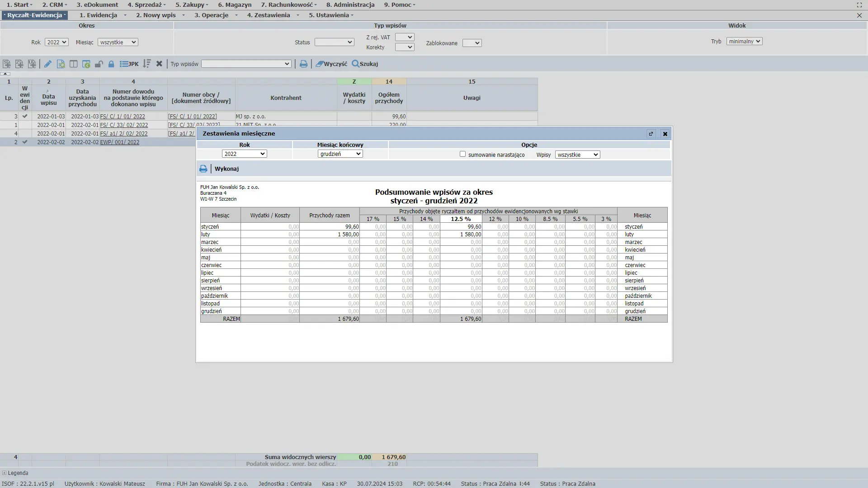Click the Wykonaj button
Viewport: 868px width, 488px height.
click(226, 169)
